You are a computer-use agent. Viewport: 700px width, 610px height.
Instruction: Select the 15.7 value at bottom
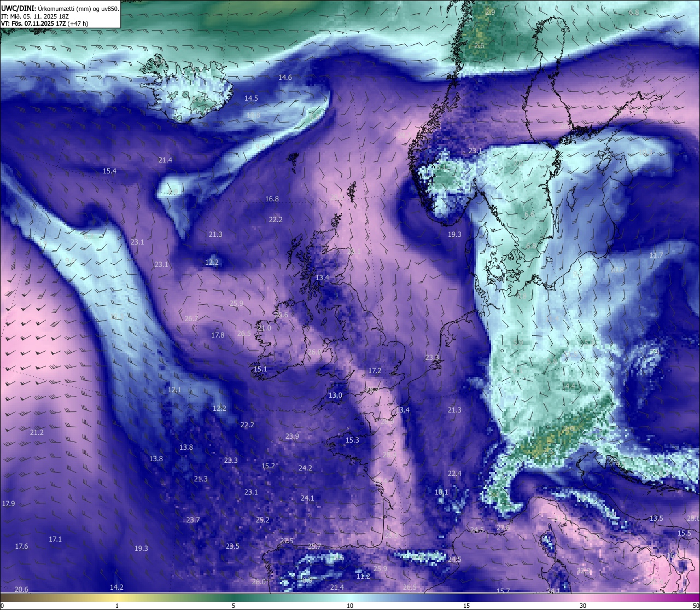coord(503,591)
